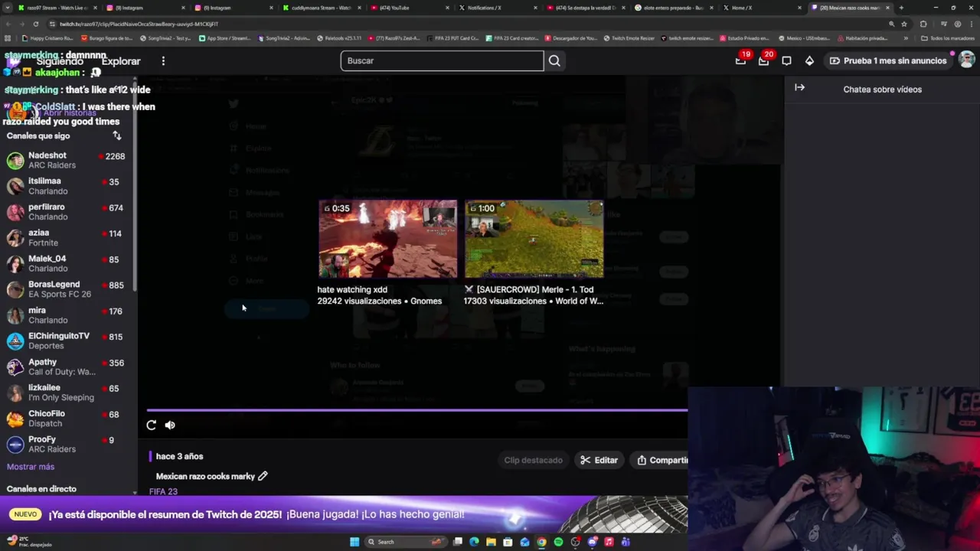Open lizkailee channel in sidebar

(x=67, y=393)
